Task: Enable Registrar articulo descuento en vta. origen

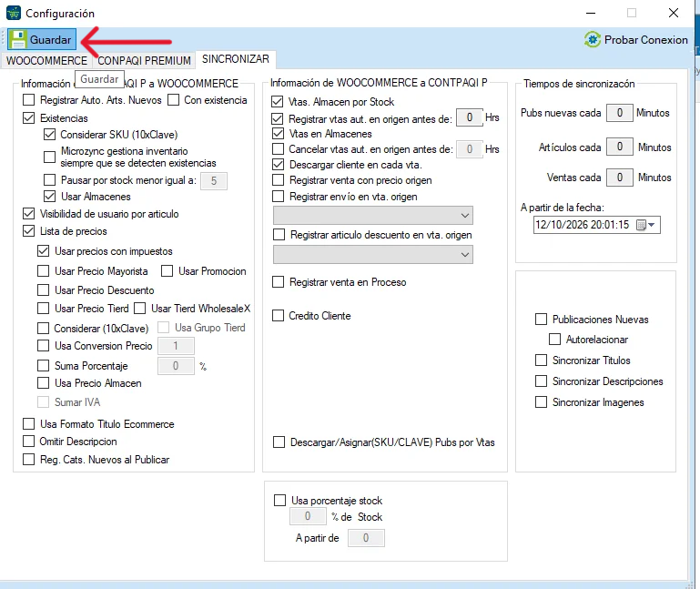Action: tap(279, 235)
